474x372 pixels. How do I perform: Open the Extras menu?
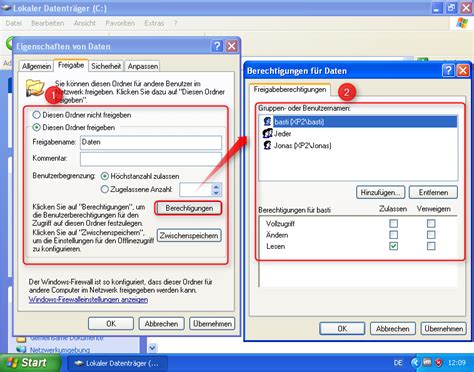click(154, 23)
